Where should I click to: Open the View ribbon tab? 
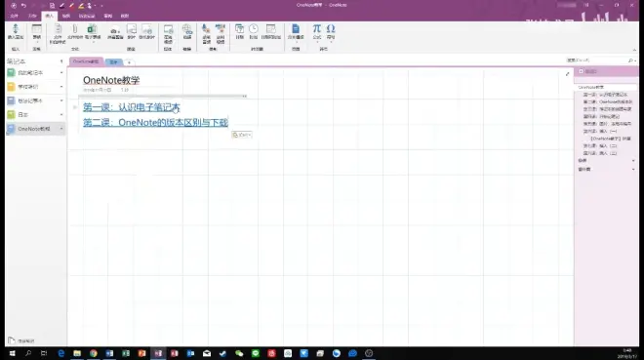[x=125, y=16]
